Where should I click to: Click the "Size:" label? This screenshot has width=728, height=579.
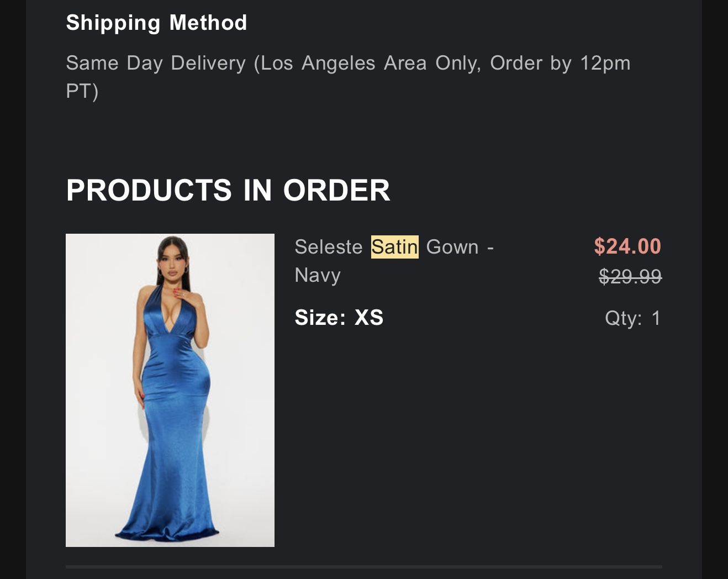[320, 318]
